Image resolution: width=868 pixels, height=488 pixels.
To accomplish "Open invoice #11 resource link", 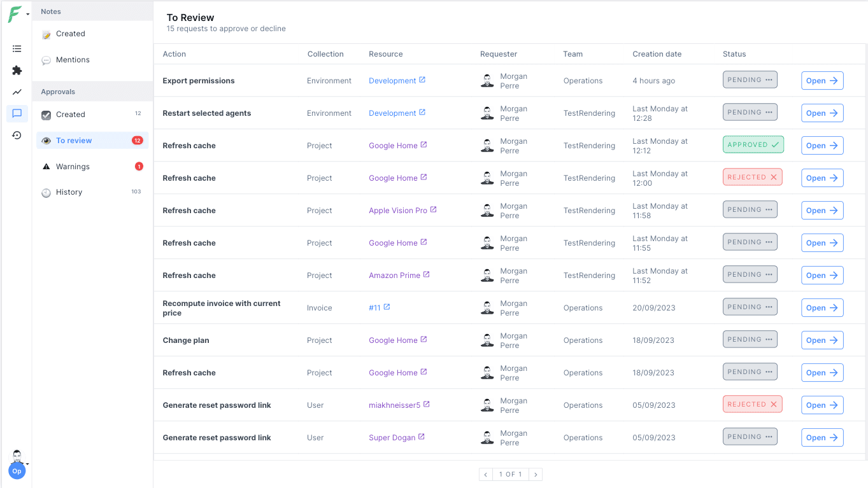I will 379,308.
